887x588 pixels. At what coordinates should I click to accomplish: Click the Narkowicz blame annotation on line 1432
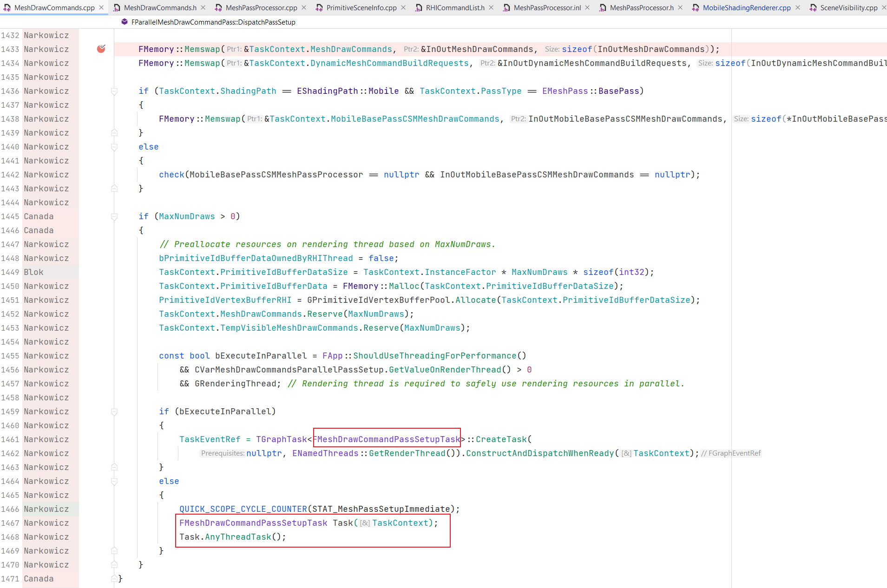pyautogui.click(x=46, y=35)
